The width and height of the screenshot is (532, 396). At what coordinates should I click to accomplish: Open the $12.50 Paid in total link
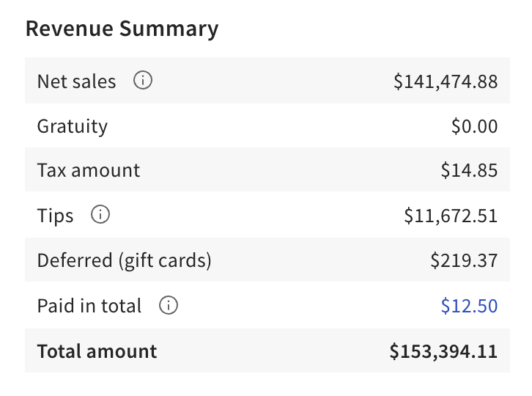pos(469,306)
